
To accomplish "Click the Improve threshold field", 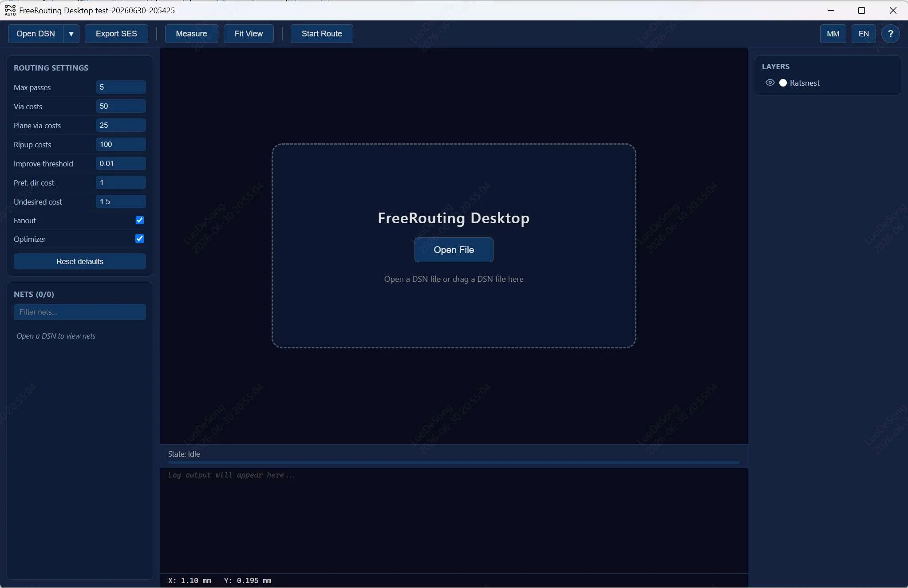I will pos(121,163).
